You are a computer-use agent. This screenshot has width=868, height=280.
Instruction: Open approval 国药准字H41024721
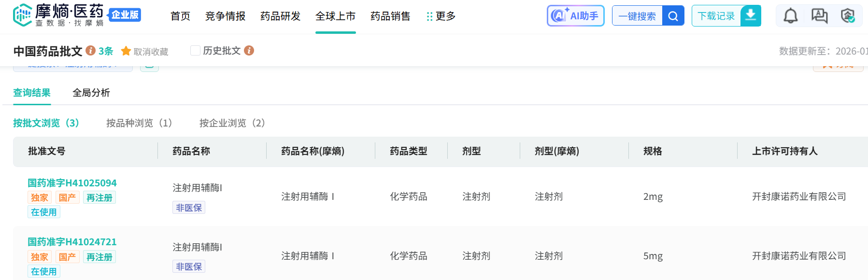click(72, 242)
